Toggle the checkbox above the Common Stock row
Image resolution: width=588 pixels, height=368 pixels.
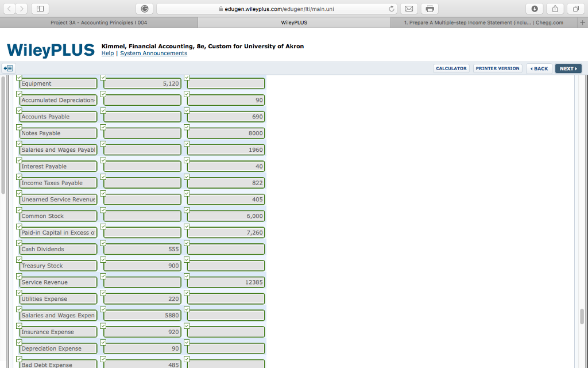[x=18, y=210]
